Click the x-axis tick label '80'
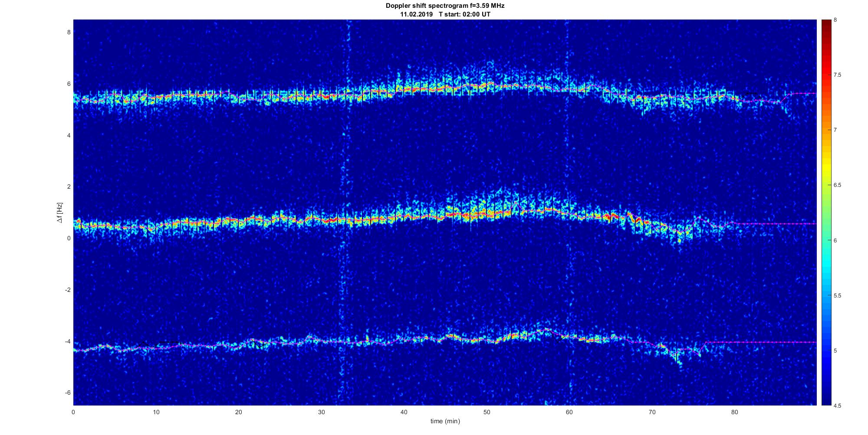The width and height of the screenshot is (868, 435). click(735, 412)
